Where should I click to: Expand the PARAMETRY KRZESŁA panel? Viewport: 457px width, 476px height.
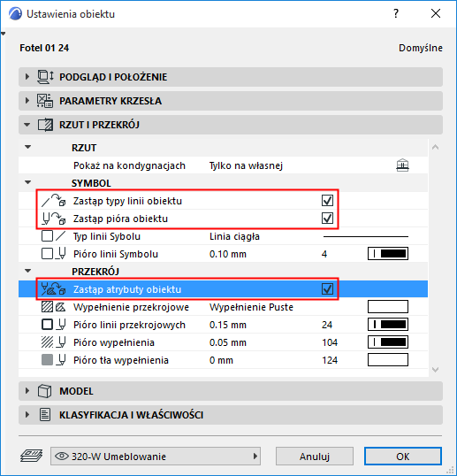click(x=27, y=101)
